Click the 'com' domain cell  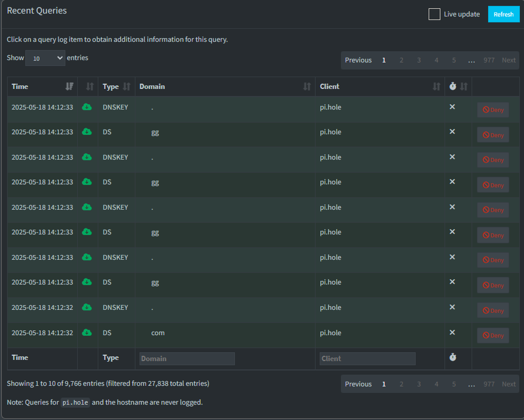[x=158, y=333]
